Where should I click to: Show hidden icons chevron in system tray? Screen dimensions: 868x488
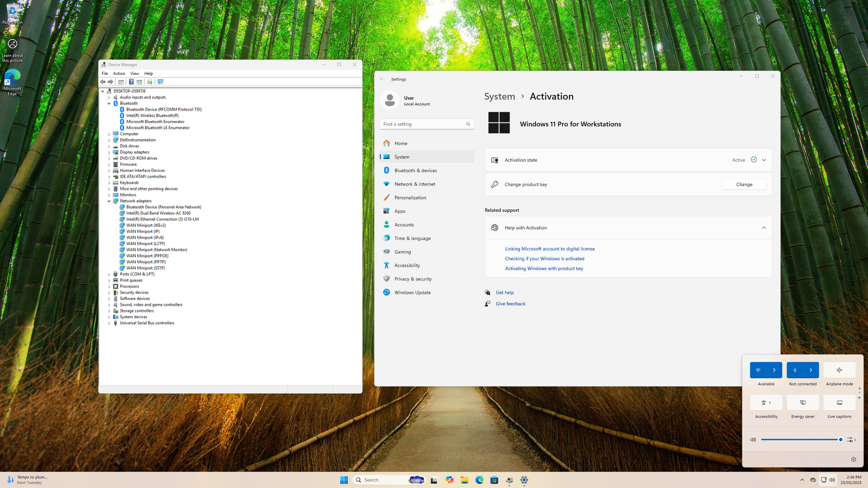(x=802, y=480)
